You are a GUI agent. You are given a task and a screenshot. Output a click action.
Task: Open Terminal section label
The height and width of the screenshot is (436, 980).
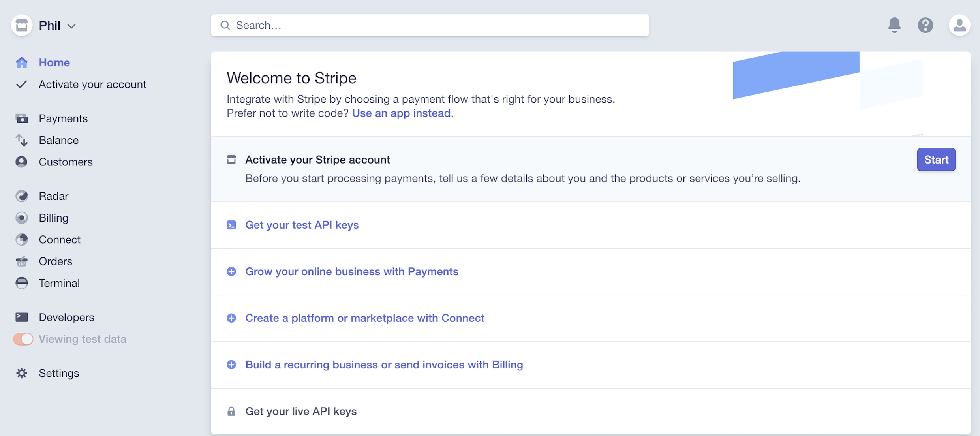point(59,283)
